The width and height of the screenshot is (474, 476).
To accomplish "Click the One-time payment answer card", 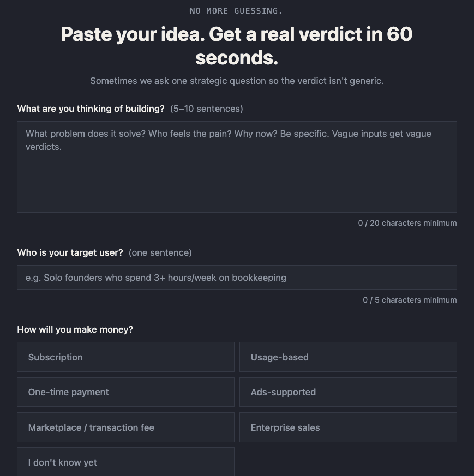I will pos(125,392).
